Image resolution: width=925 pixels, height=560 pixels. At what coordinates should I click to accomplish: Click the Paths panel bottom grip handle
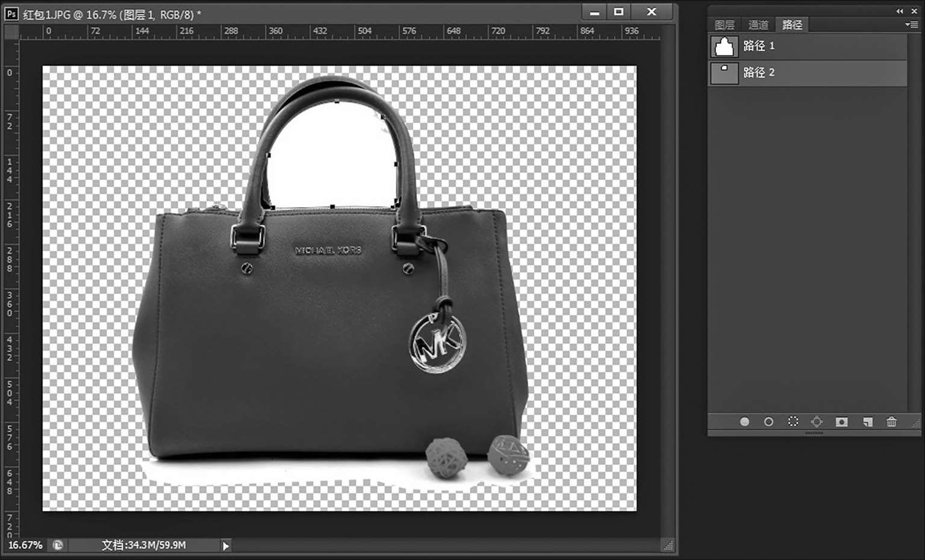point(814,433)
